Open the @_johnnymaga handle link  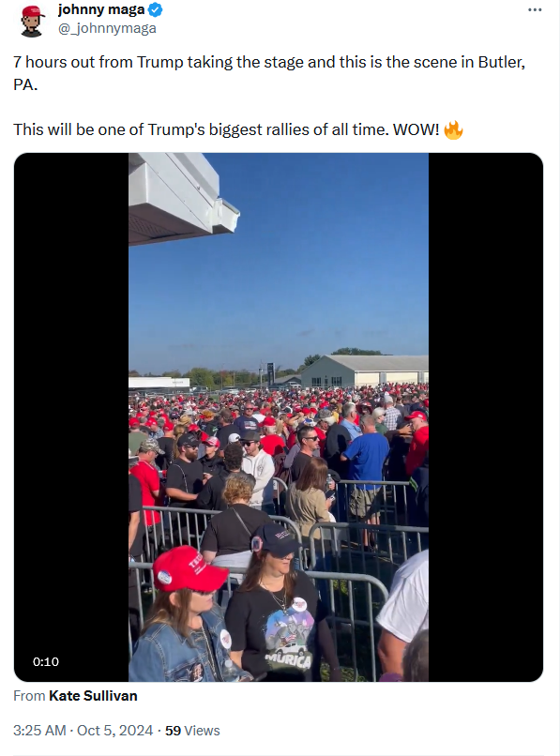107,28
